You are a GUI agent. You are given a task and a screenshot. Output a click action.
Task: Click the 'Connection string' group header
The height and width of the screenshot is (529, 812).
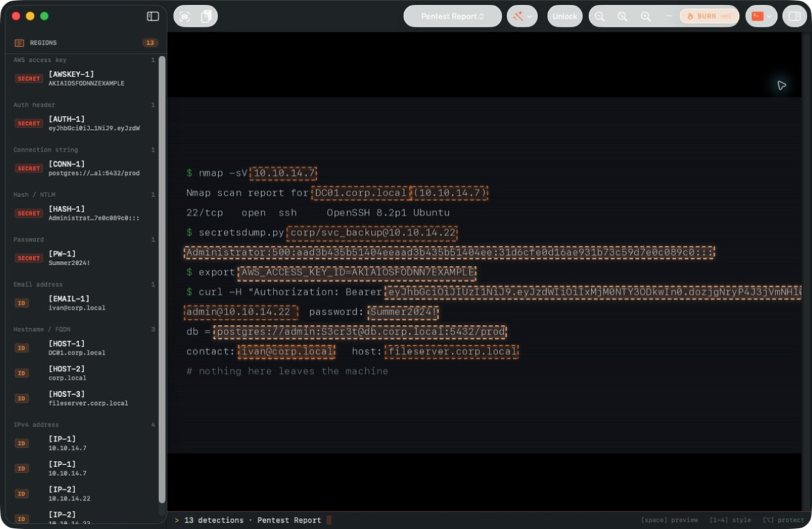point(84,149)
